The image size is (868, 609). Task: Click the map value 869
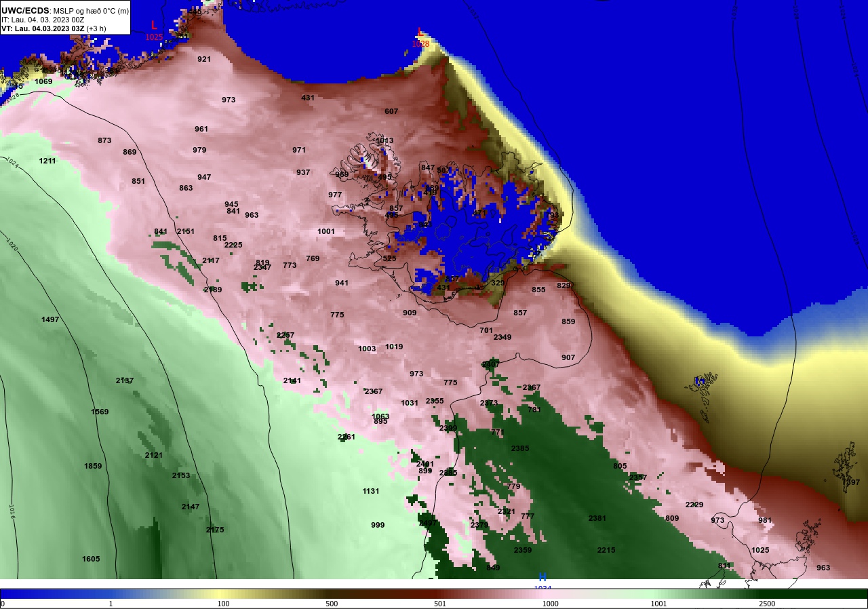coord(130,152)
